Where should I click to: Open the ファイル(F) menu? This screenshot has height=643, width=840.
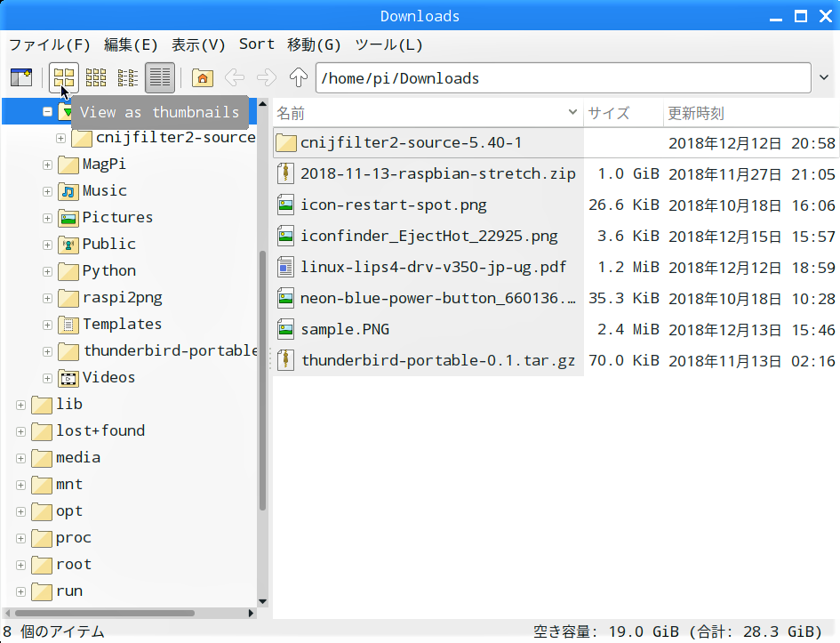point(49,44)
